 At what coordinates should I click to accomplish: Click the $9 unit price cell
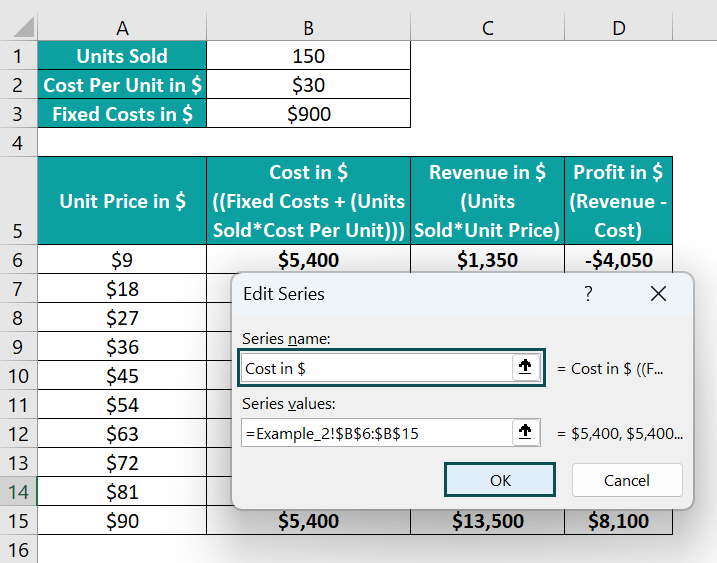point(122,259)
